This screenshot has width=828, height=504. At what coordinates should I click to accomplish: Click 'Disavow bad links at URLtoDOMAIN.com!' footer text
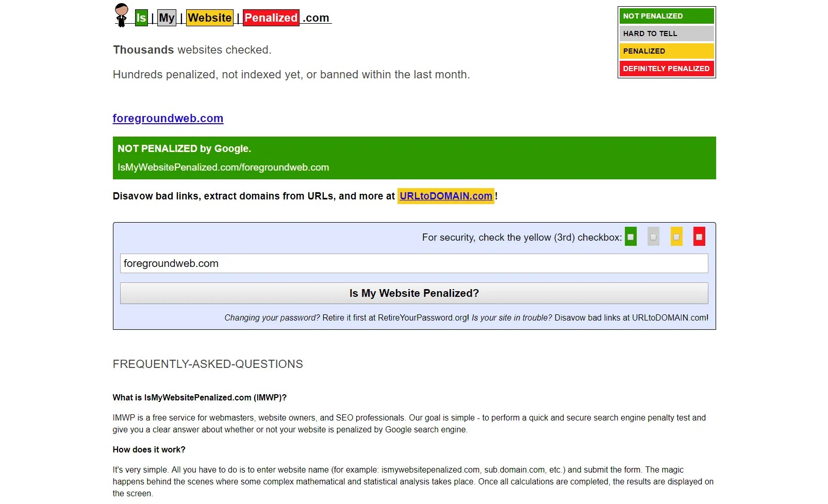tap(631, 317)
